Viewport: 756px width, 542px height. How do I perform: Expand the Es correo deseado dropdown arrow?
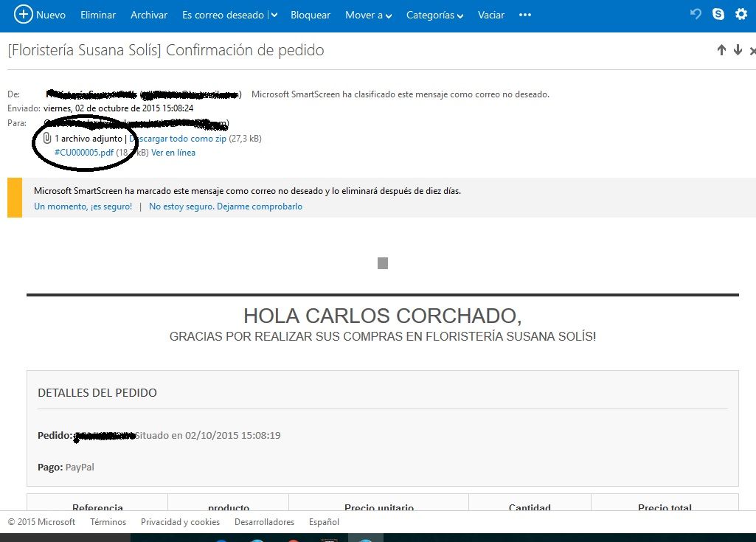274,15
